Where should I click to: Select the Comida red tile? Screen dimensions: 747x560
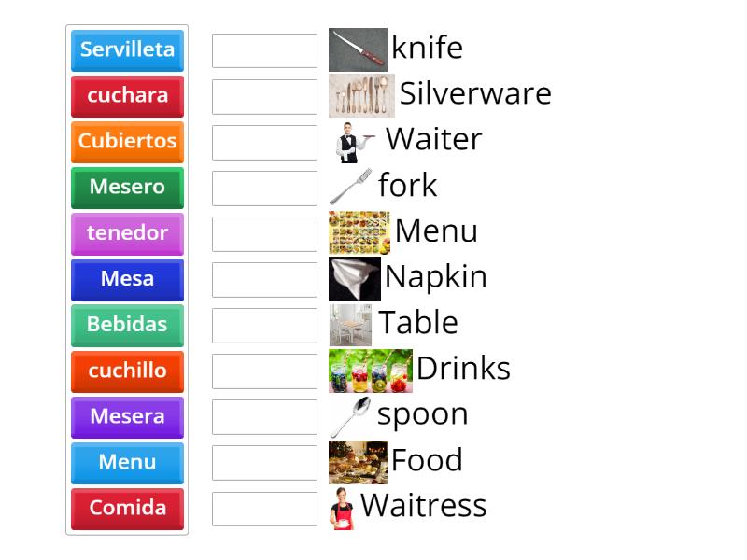(127, 508)
